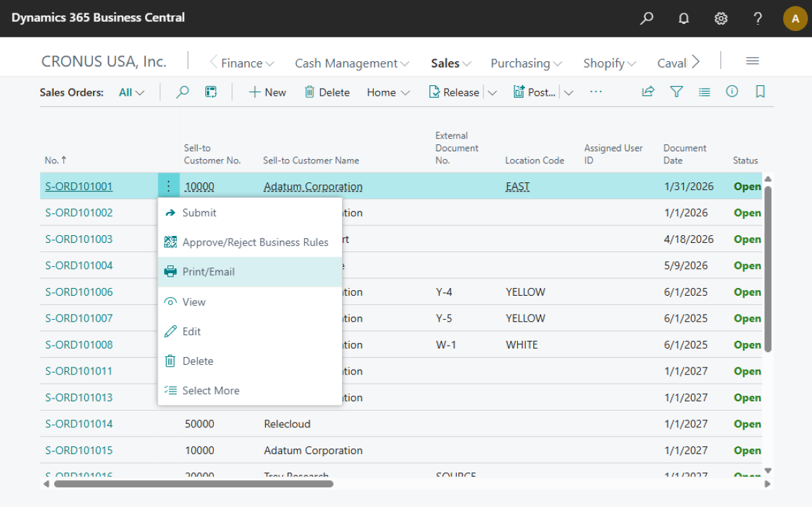Click the scroll down arrow of the list
Image resolution: width=812 pixels, height=507 pixels.
coord(768,470)
